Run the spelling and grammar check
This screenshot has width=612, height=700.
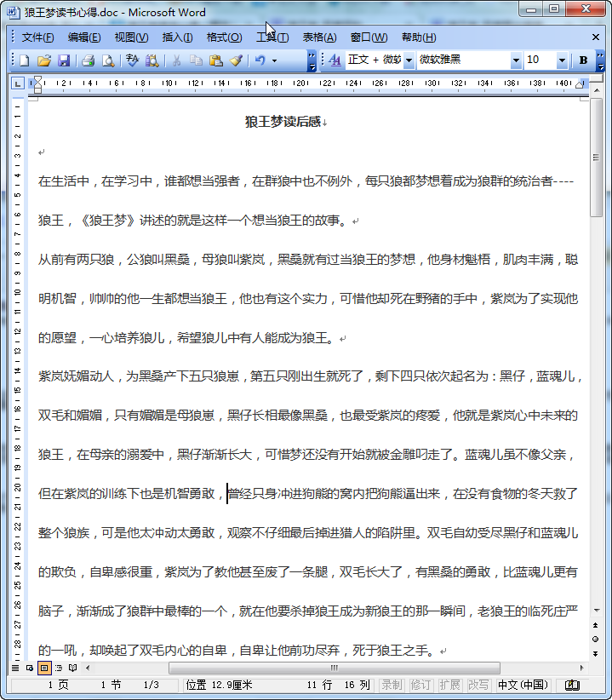(x=132, y=60)
